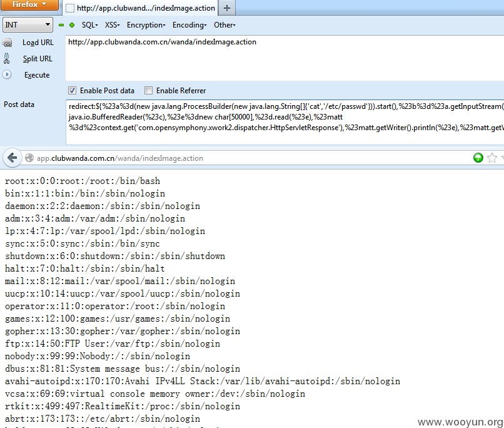Open the Other menu in HackBar
Screen dimensions: 504x428
click(x=224, y=25)
